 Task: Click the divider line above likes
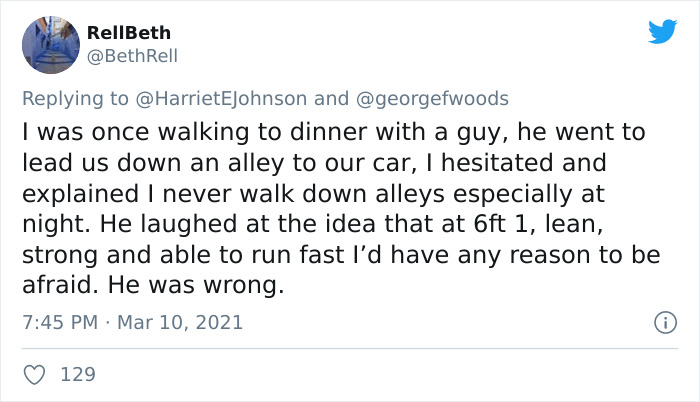[350, 348]
